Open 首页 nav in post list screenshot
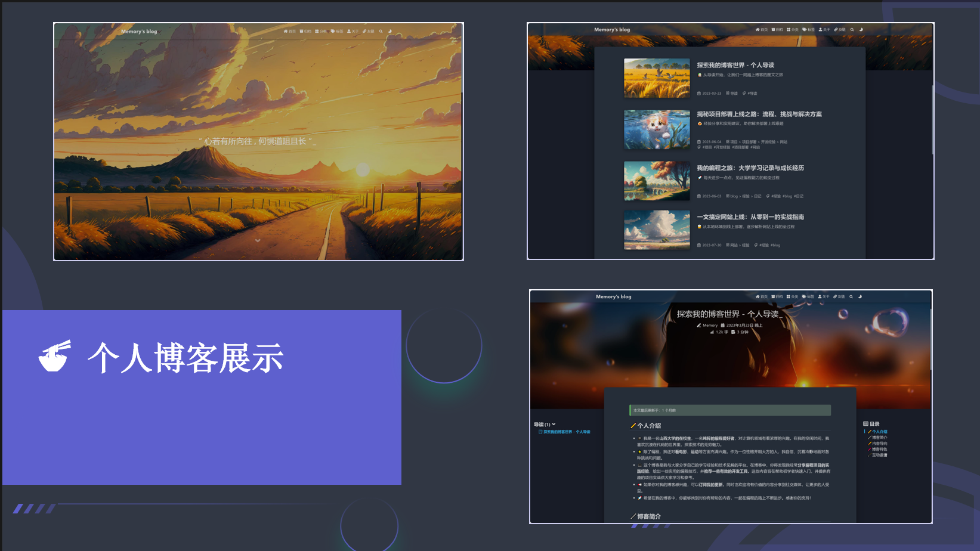The width and height of the screenshot is (980, 551). [762, 29]
